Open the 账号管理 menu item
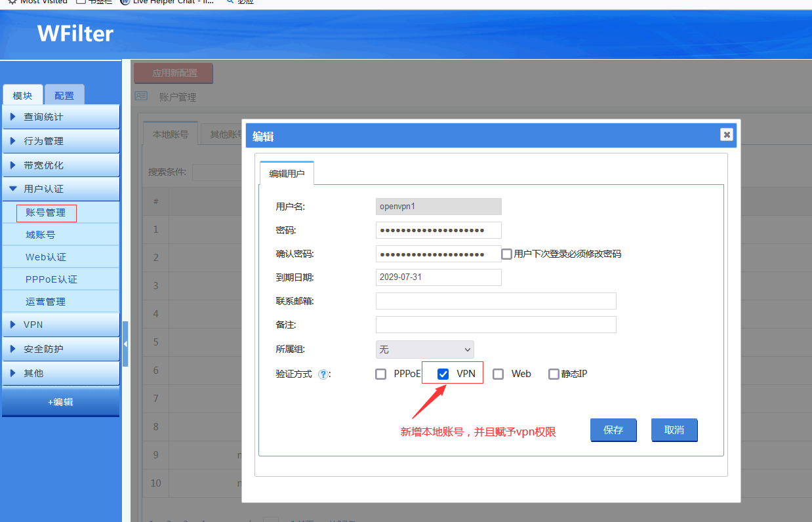 click(46, 212)
